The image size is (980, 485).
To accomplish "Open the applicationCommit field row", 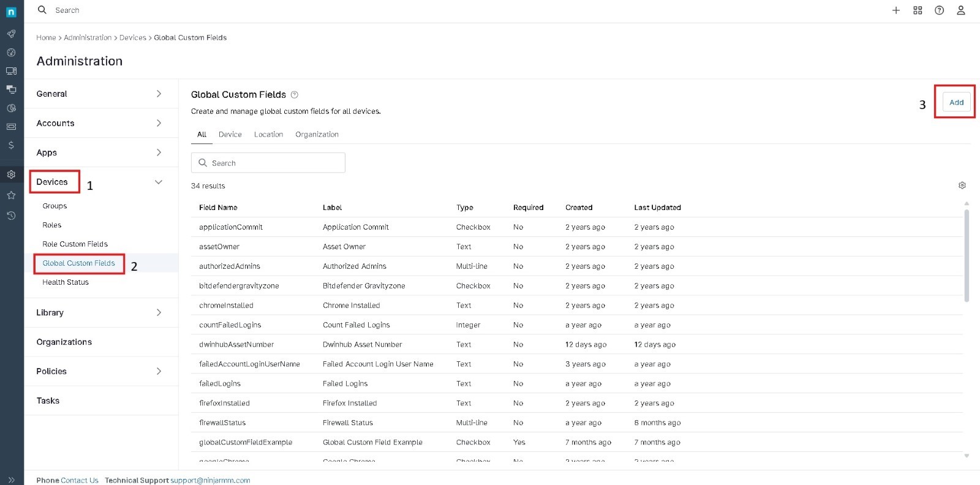I will (577, 227).
